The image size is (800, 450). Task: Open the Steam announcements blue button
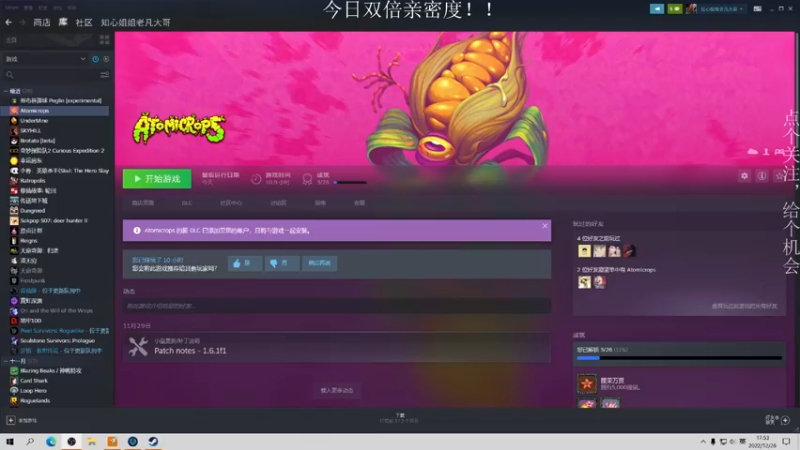coord(657,9)
